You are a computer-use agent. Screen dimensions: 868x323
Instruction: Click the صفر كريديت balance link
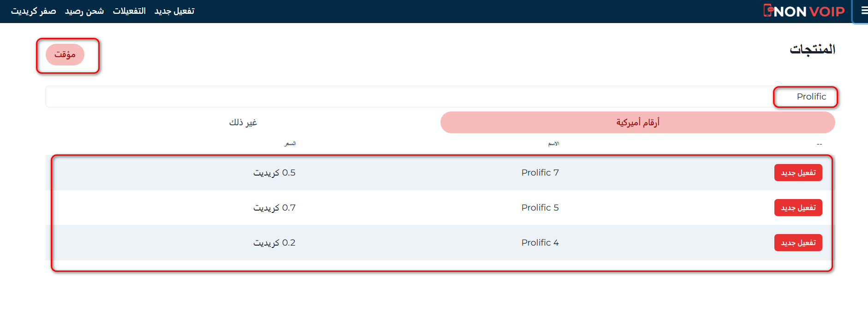[34, 11]
